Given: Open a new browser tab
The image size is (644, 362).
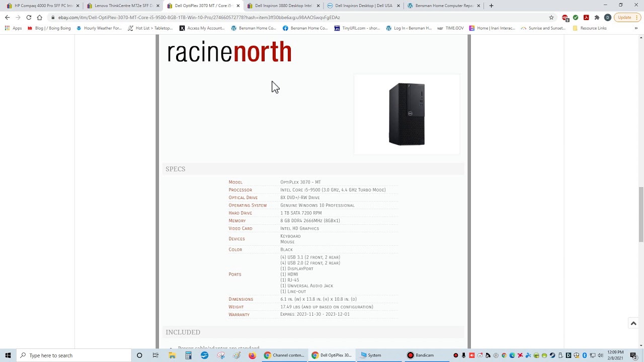Looking at the screenshot, I should tap(491, 6).
